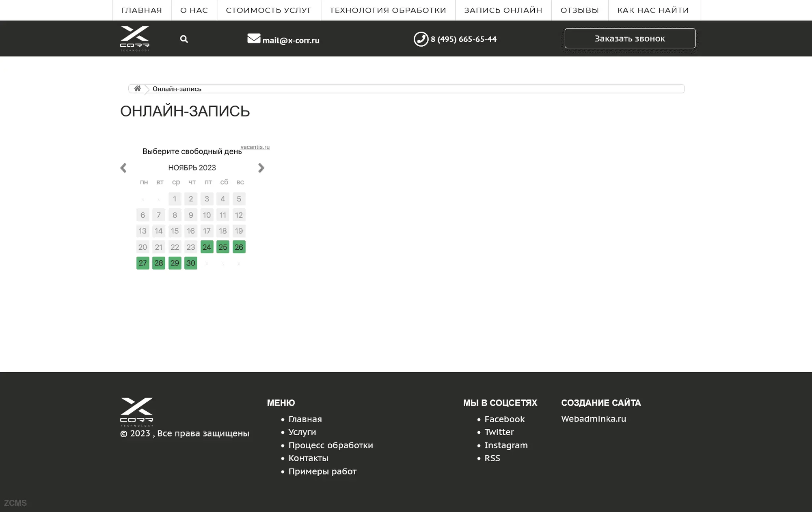Select available date 24 in calendar
This screenshot has height=512, width=812.
(x=207, y=247)
